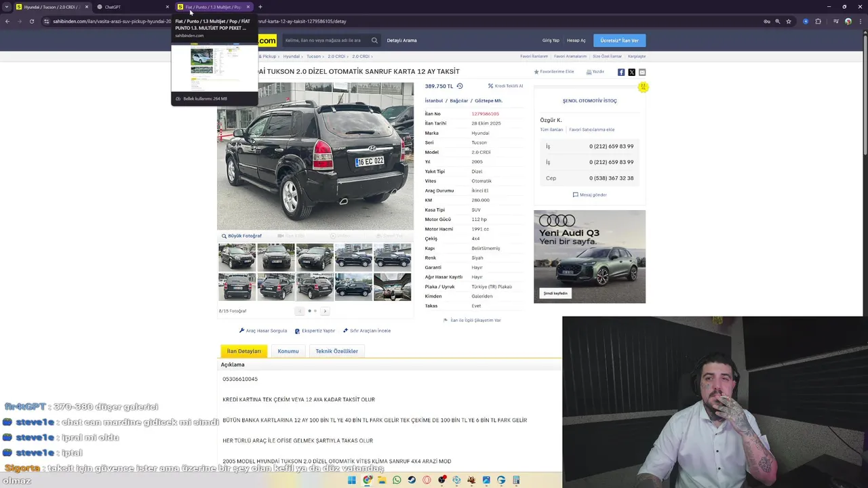Screen dimensions: 868x488
Task: Click the listing number 1279586105
Action: click(485, 114)
